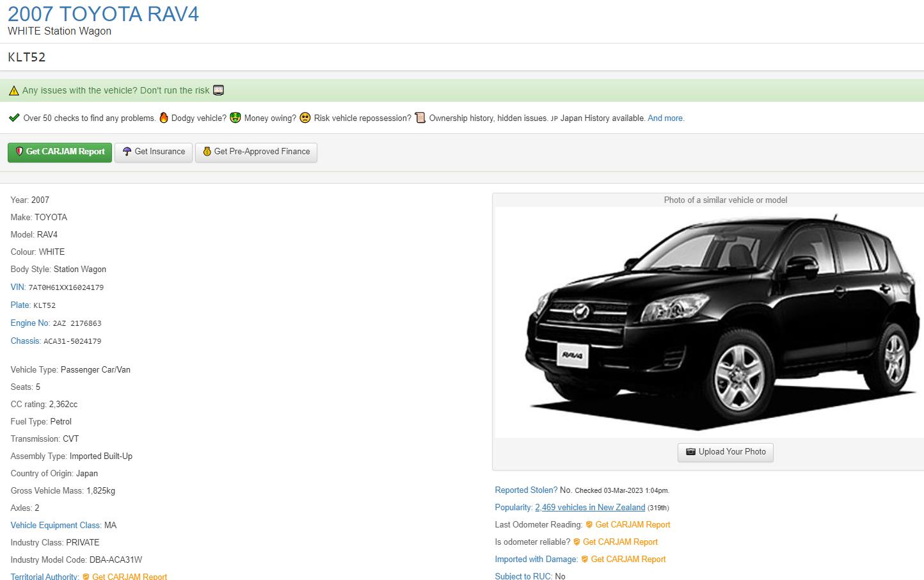Open Get CARJAM Report for 'Is odometer reliable?'

point(620,542)
